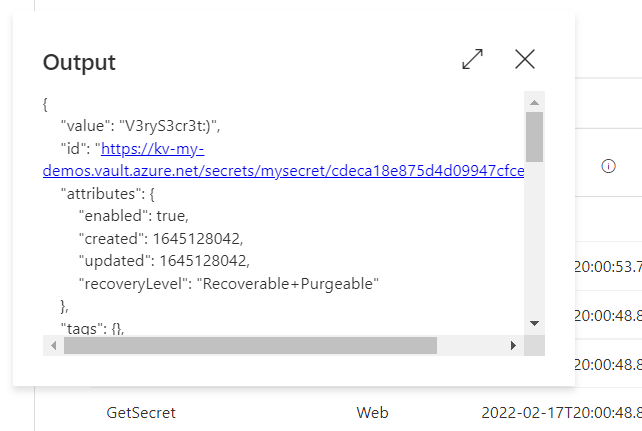
Task: Click empty horizontal scrollbar track right of thumb
Action: 470,345
